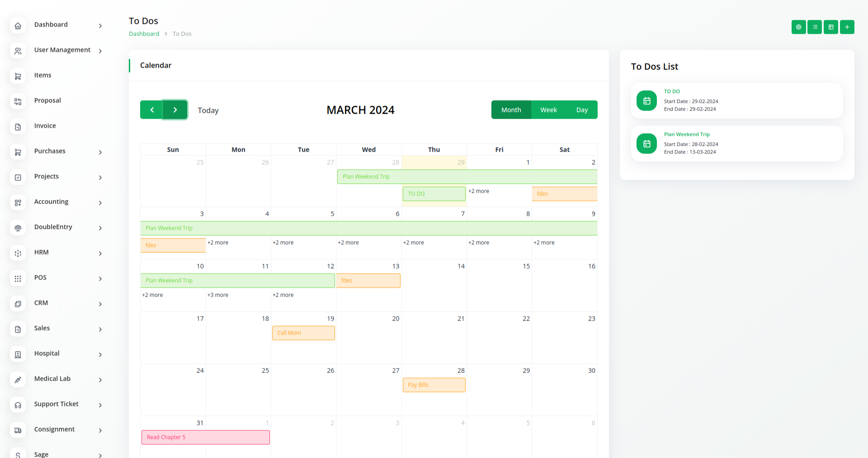The height and width of the screenshot is (458, 868).
Task: Expand the CRM submenu chevron
Action: 100,304
